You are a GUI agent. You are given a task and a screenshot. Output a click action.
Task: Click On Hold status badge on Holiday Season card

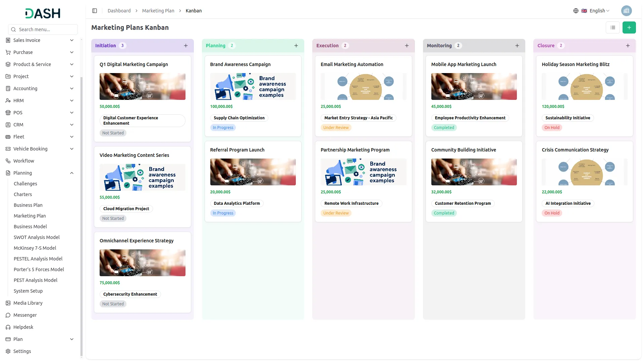click(x=552, y=128)
